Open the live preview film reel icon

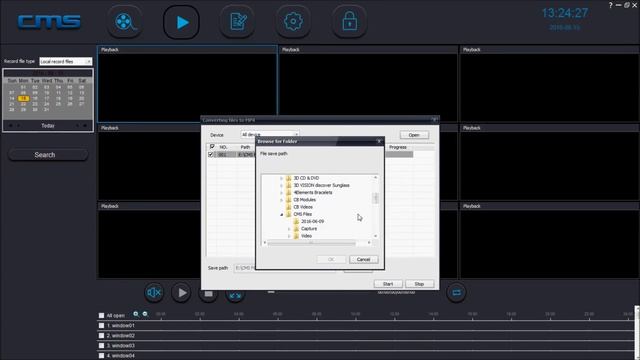pyautogui.click(x=124, y=22)
